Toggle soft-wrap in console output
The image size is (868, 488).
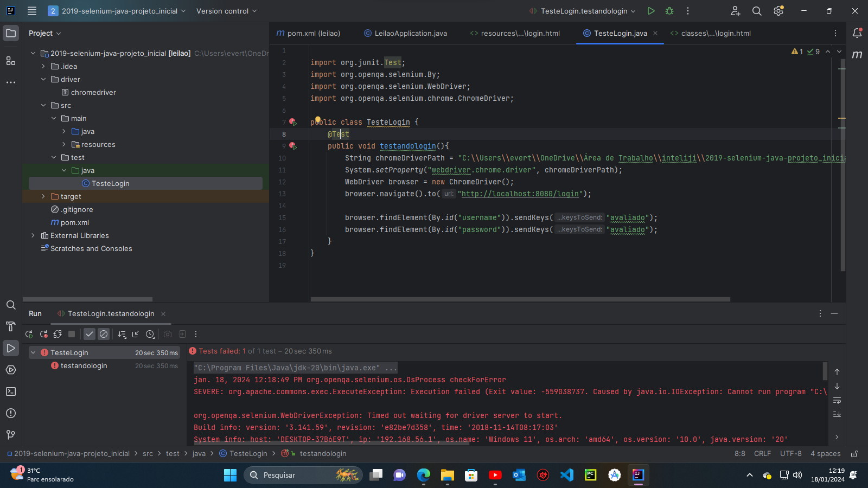pos(837,401)
